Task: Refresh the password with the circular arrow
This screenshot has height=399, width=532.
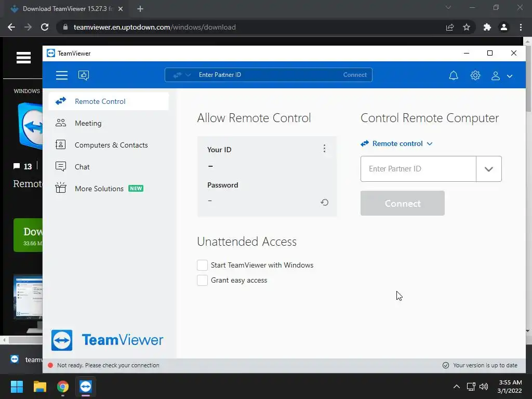Action: click(324, 203)
